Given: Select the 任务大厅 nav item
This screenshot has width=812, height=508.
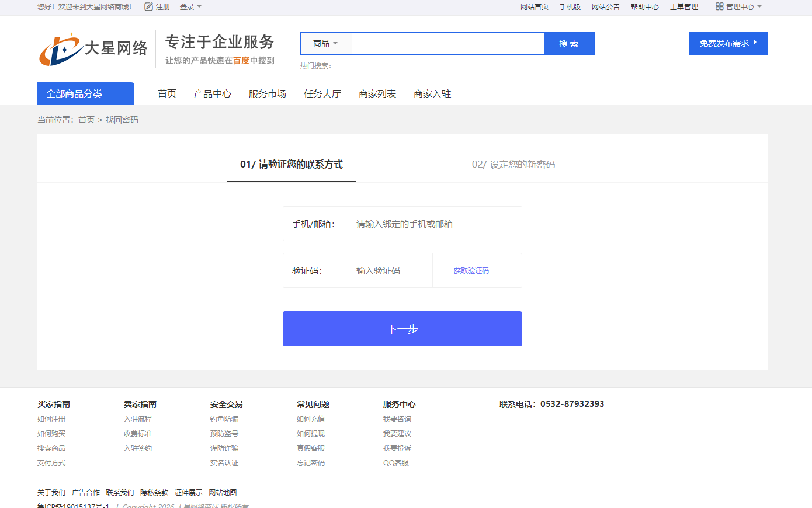Looking at the screenshot, I should [322, 93].
